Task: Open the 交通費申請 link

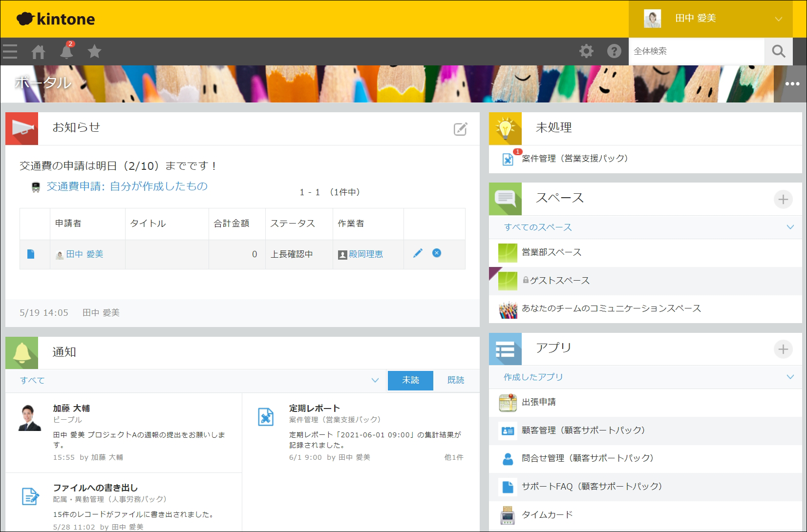Action: (x=125, y=186)
